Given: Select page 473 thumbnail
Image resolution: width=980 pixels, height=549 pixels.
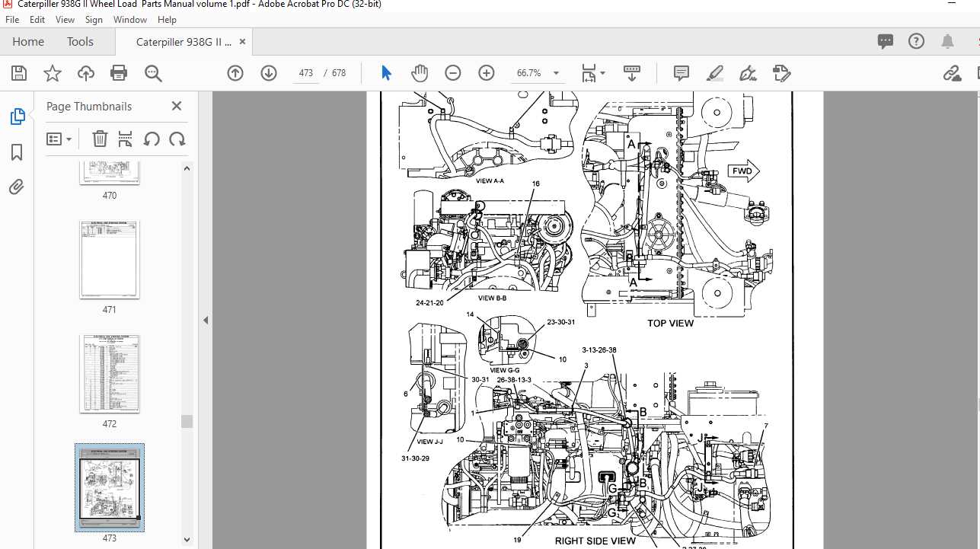Looking at the screenshot, I should click(110, 487).
